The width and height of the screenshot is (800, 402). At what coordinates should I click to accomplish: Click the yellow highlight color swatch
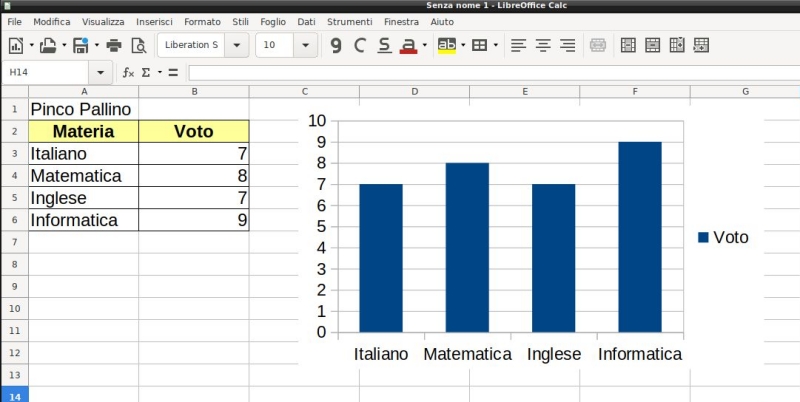click(446, 45)
